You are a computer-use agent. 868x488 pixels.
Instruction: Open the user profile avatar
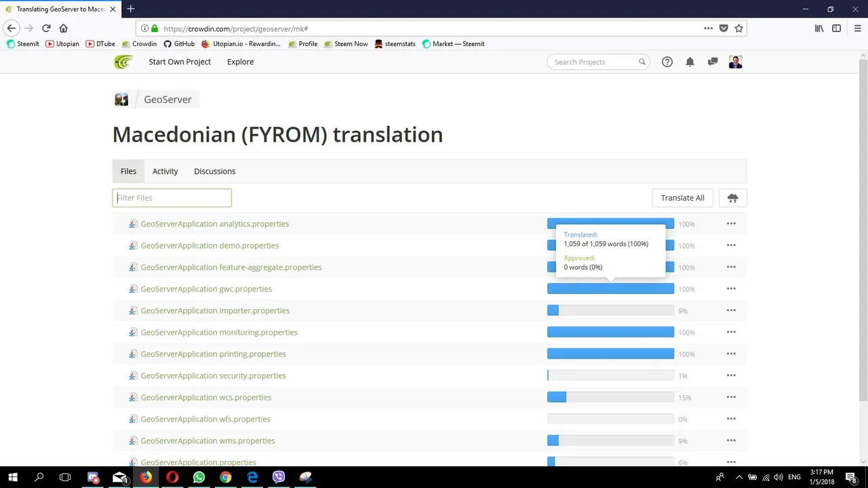click(736, 62)
